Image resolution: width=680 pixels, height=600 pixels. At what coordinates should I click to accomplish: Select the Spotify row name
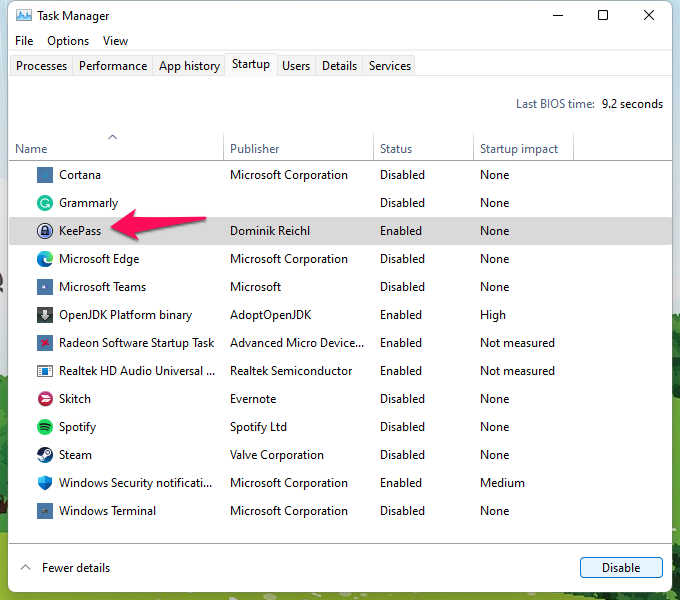[77, 427]
